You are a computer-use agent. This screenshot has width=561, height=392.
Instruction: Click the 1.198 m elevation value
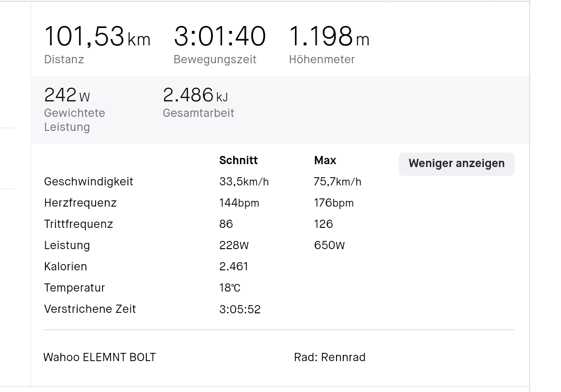329,37
